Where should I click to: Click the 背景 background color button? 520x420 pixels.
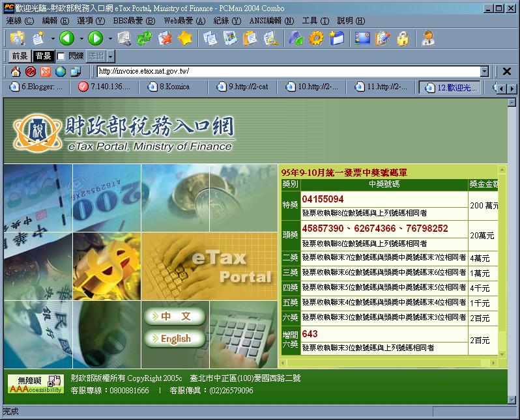point(43,56)
